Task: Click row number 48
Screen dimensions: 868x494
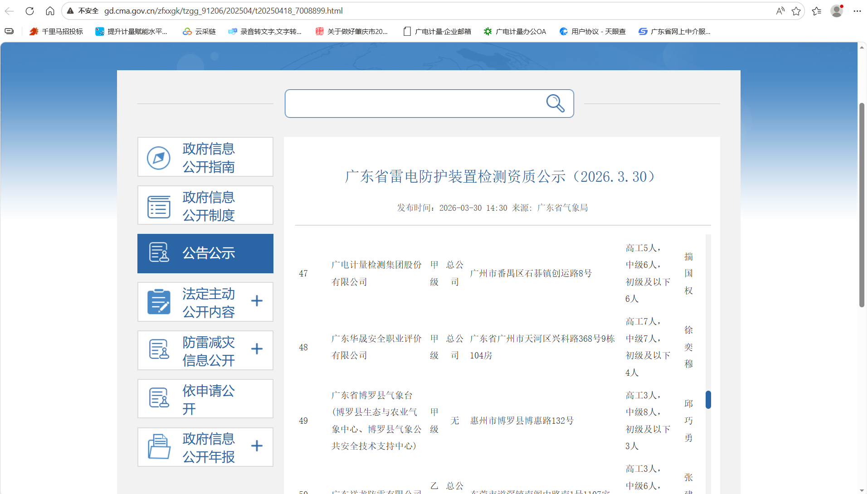Action: click(303, 348)
